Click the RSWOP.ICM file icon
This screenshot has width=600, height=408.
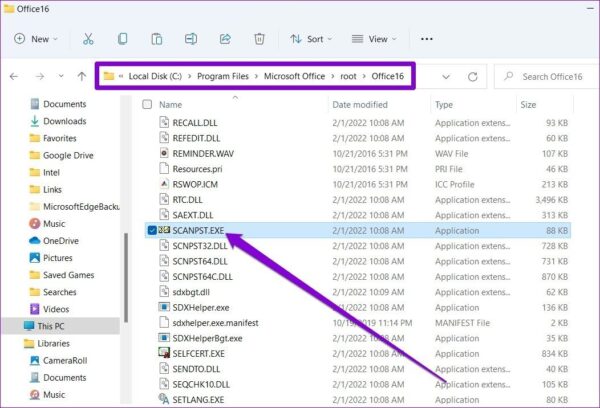pyautogui.click(x=164, y=184)
